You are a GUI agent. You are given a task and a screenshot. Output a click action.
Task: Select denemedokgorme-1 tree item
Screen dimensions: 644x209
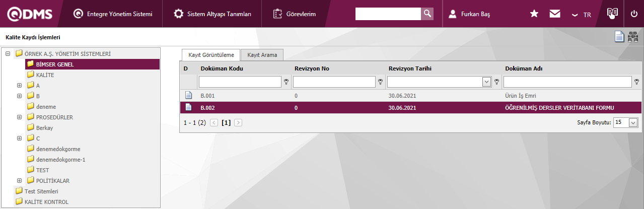[60, 159]
